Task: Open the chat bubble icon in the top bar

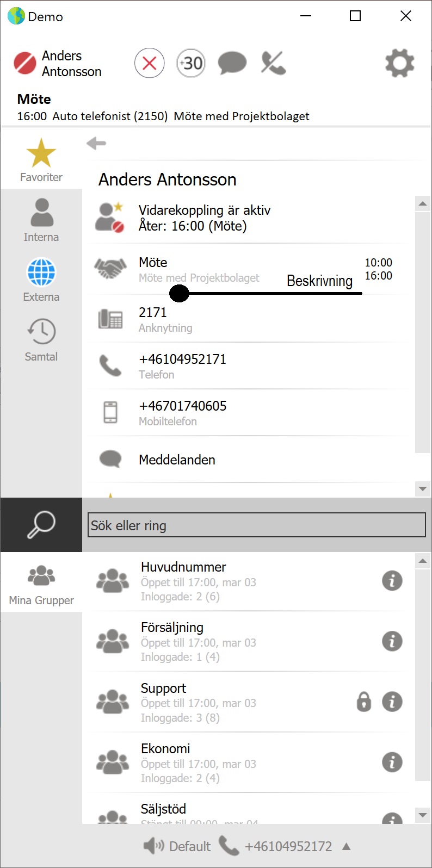Action: pyautogui.click(x=232, y=64)
